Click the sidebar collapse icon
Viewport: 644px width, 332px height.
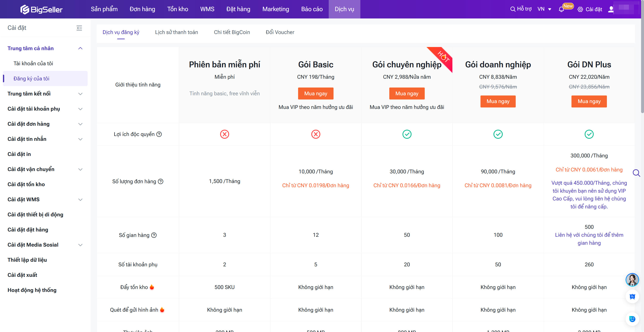coord(79,28)
